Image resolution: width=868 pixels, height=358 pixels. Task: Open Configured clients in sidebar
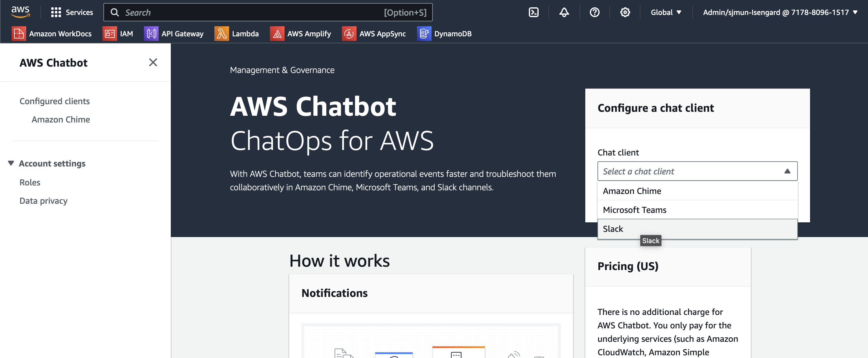click(x=55, y=101)
